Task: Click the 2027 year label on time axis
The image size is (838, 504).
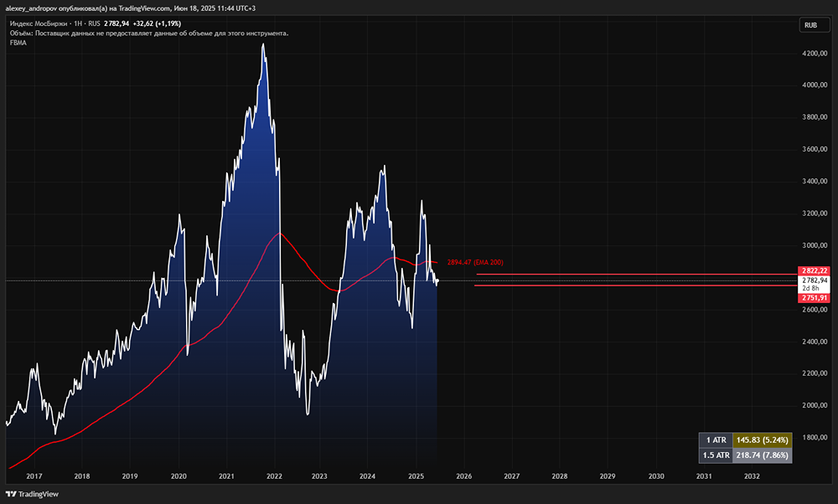Action: [511, 476]
